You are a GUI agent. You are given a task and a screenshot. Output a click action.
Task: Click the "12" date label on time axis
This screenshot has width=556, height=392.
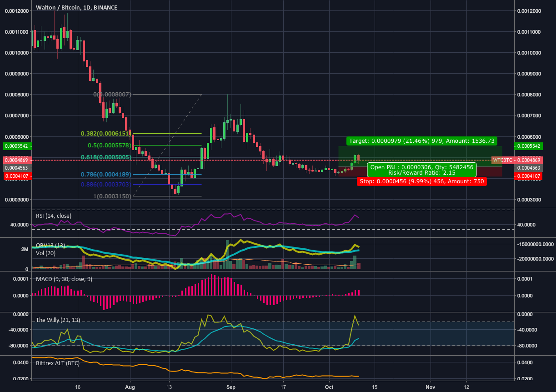(x=467, y=387)
